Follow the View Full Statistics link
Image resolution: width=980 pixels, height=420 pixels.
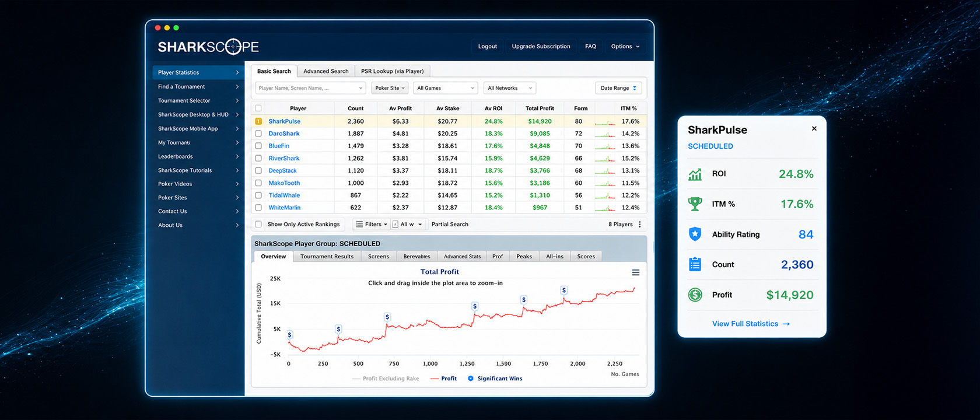(751, 324)
